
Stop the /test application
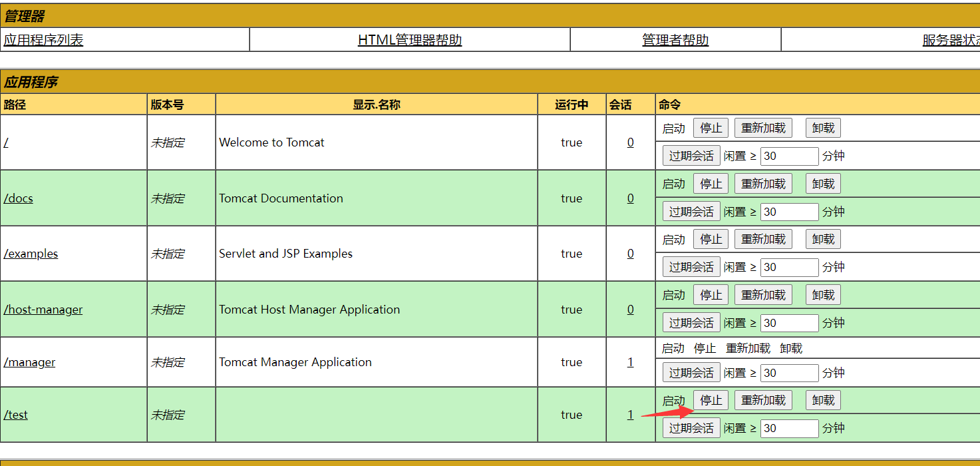[x=711, y=400]
